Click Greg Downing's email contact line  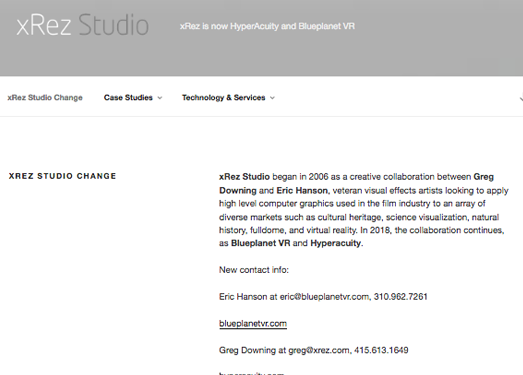[314, 350]
